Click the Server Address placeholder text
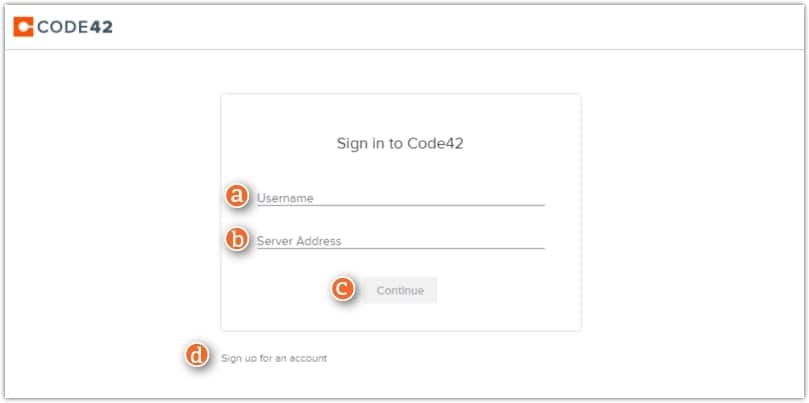Viewport: 809px width, 403px height. tap(299, 241)
